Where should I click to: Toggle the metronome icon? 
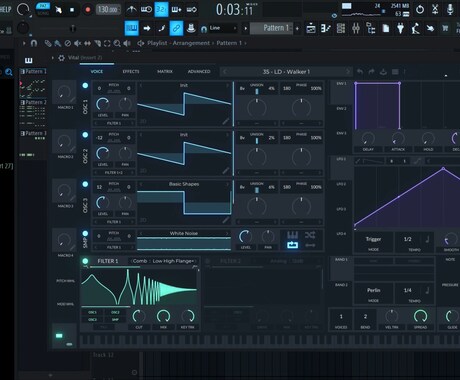tap(131, 9)
